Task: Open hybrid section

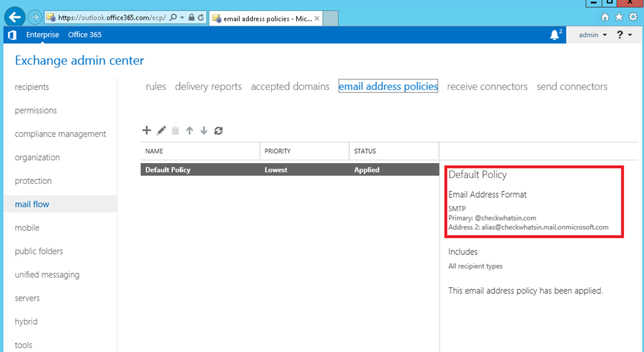Action: pos(26,322)
